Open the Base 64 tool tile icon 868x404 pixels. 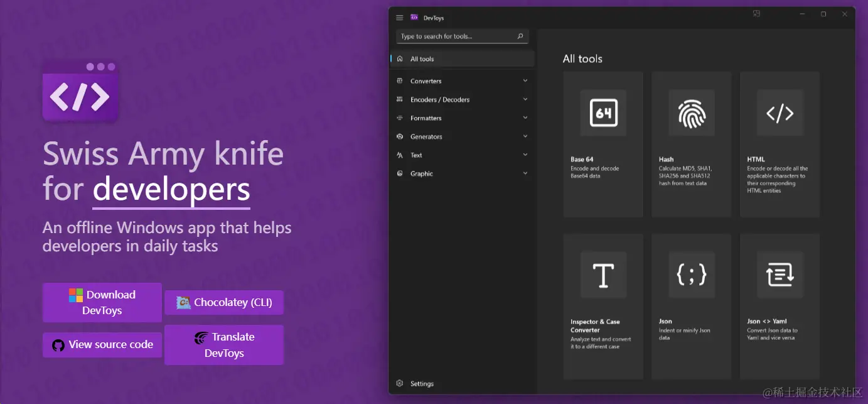(x=603, y=113)
